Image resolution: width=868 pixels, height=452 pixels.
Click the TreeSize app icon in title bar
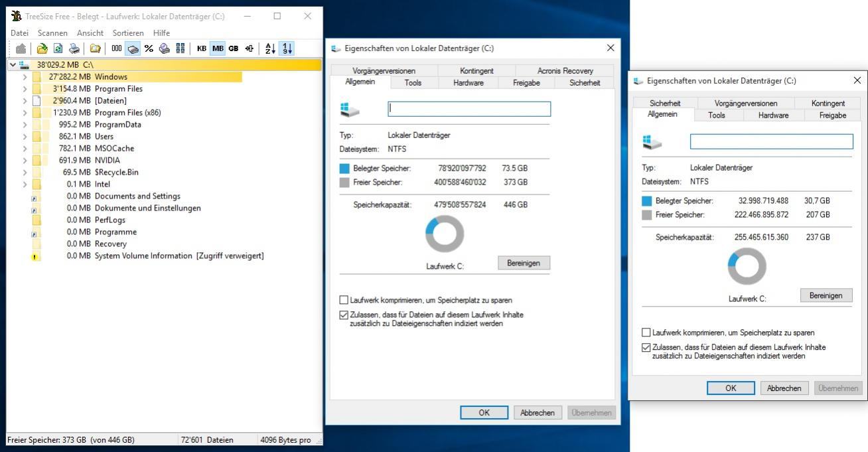[17, 16]
